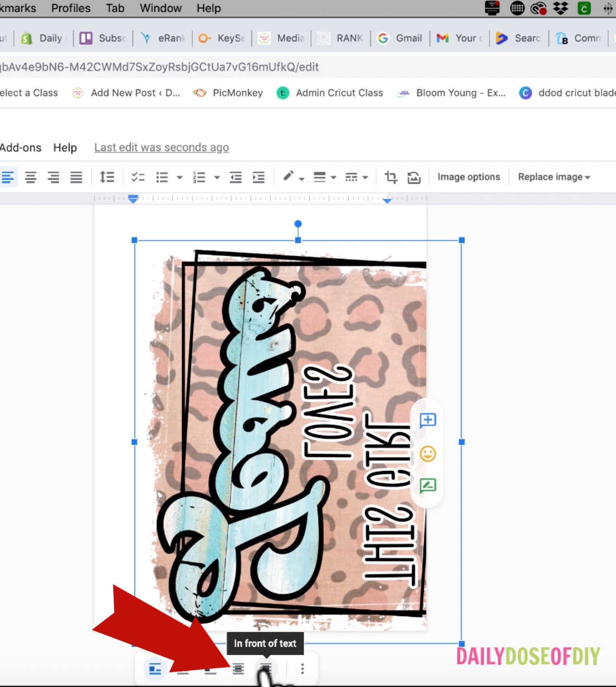The image size is (616, 687).
Task: Click the Image options button
Action: [x=468, y=177]
